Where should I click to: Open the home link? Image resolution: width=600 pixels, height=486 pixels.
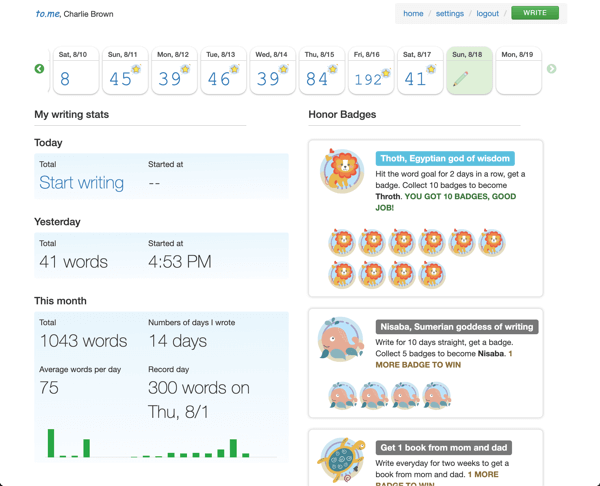(x=413, y=14)
